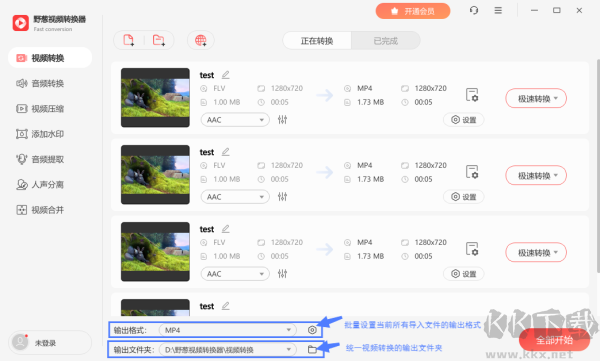The image size is (600, 361).
Task: Click the rename pencil icon for the first test file
Action: [x=226, y=75]
